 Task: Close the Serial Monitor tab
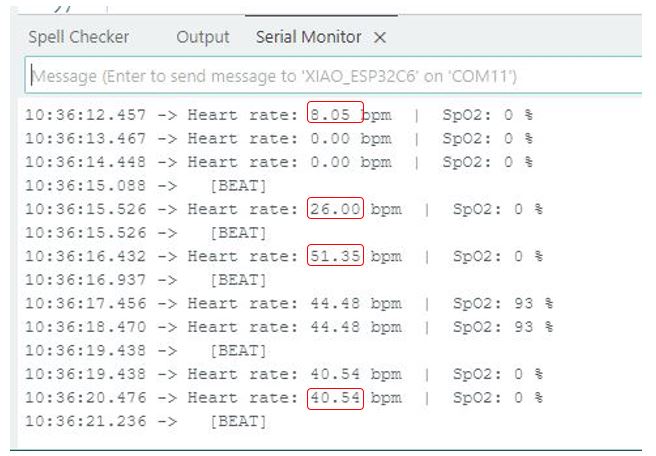pyautogui.click(x=379, y=38)
